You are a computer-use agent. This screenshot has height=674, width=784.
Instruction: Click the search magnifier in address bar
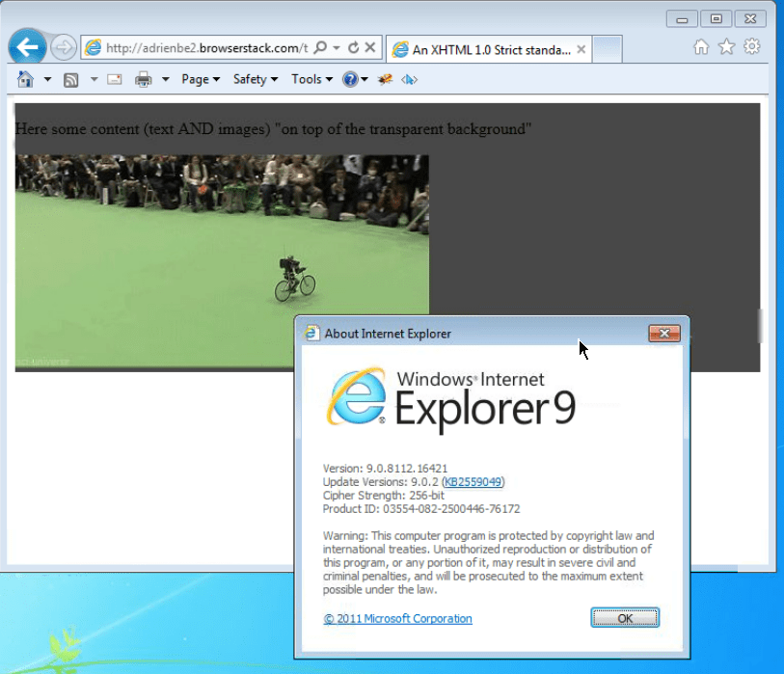pos(320,47)
